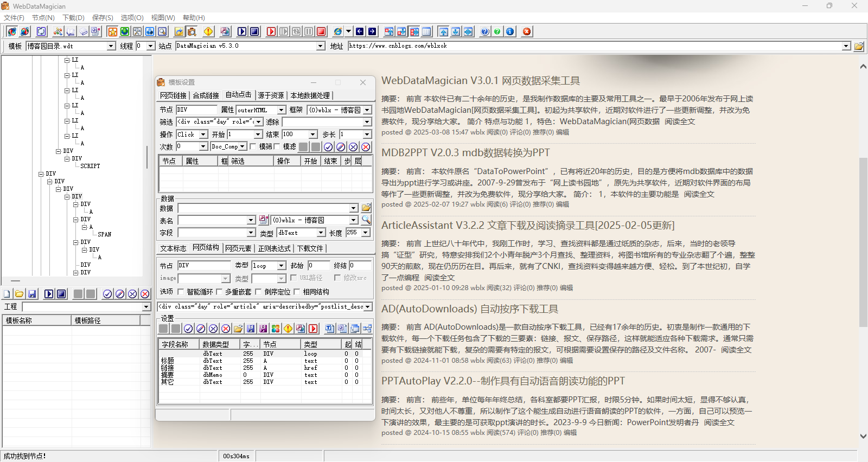Click the blue forward arrow navigation icon
Image resolution: width=868 pixels, height=462 pixels.
(x=372, y=31)
